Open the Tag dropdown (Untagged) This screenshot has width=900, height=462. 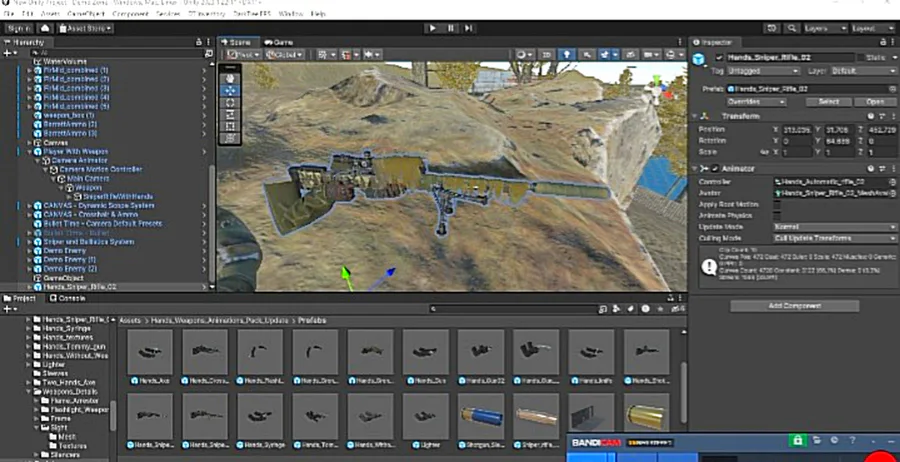click(x=763, y=71)
